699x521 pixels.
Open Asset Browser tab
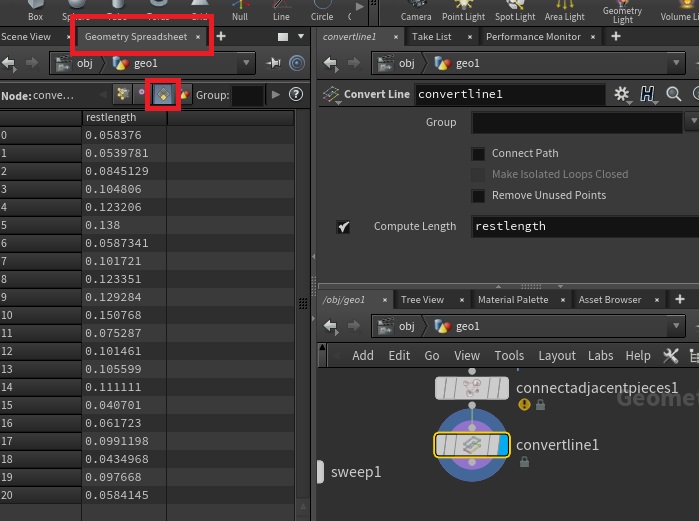609,299
